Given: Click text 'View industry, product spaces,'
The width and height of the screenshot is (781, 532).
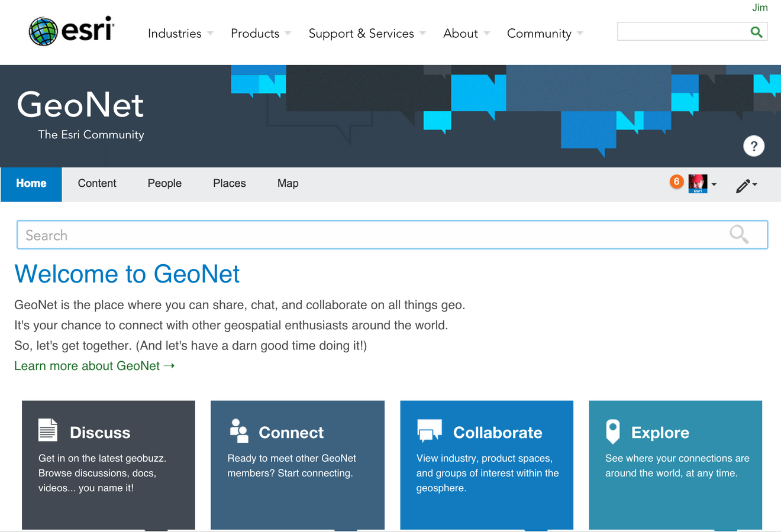Looking at the screenshot, I should pyautogui.click(x=485, y=458).
